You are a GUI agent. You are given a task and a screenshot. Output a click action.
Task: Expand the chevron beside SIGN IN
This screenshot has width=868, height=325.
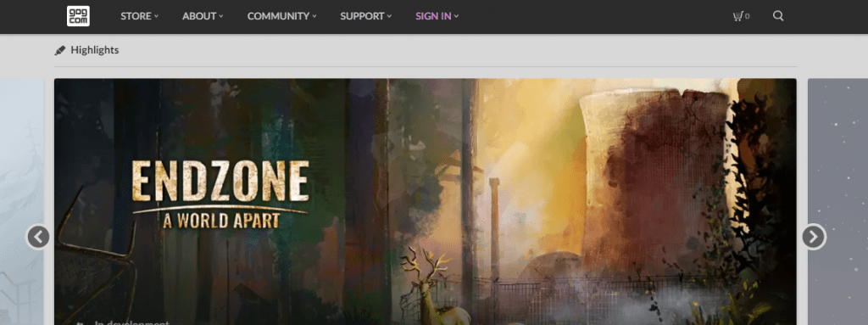(457, 16)
